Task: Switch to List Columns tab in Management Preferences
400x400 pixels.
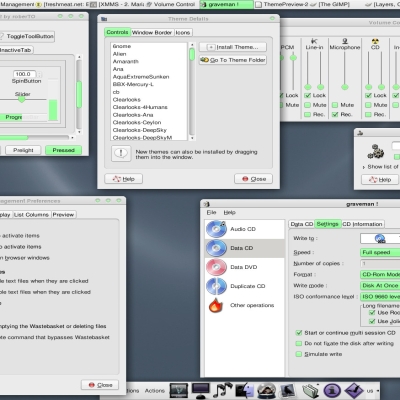Action: [x=31, y=215]
